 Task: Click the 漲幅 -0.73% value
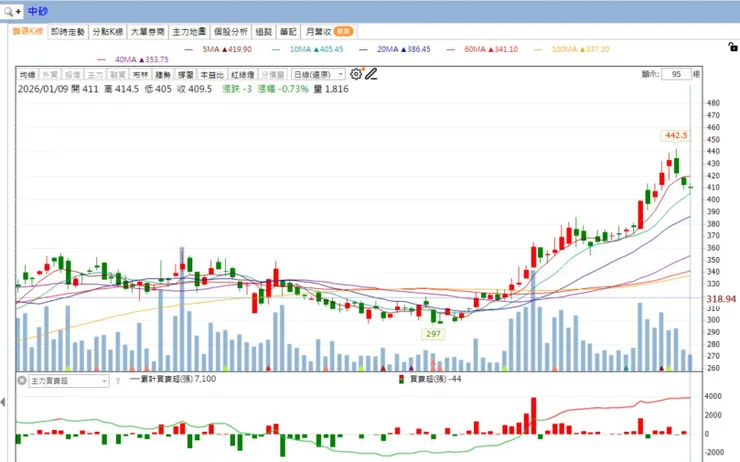[283, 89]
